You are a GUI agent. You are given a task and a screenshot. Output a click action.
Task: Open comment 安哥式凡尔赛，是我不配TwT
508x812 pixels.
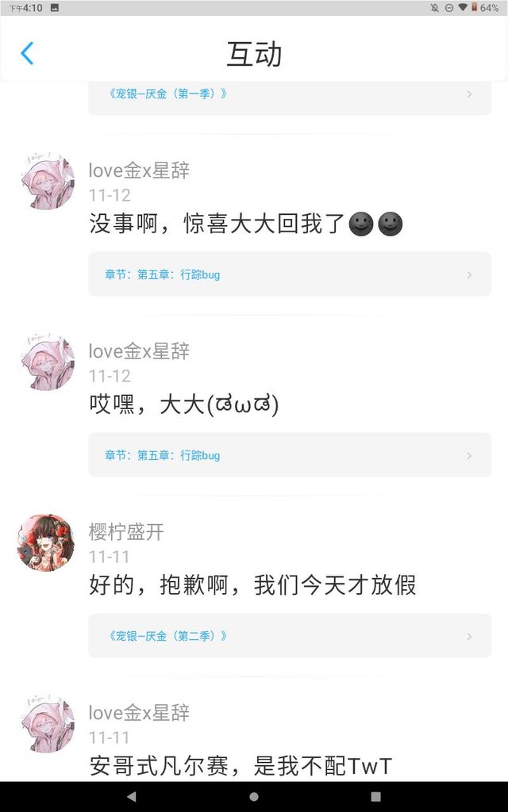(241, 766)
